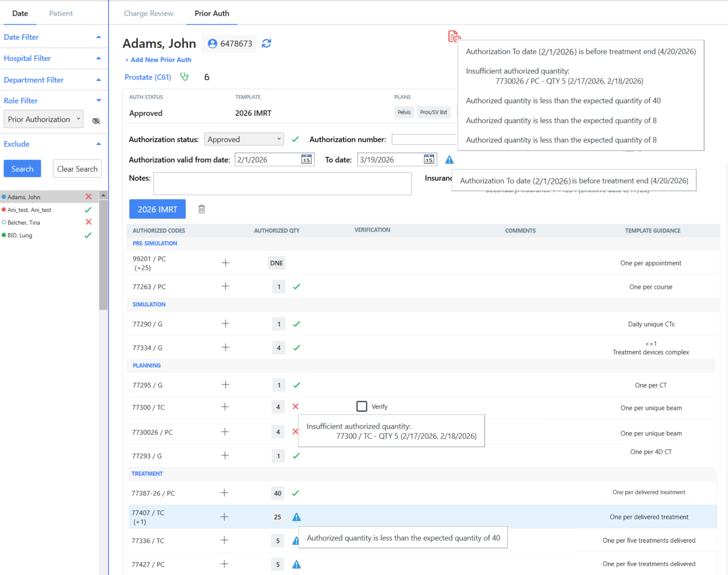Image resolution: width=728 pixels, height=575 pixels.
Task: Open the Authorization status dropdown
Action: click(x=244, y=139)
